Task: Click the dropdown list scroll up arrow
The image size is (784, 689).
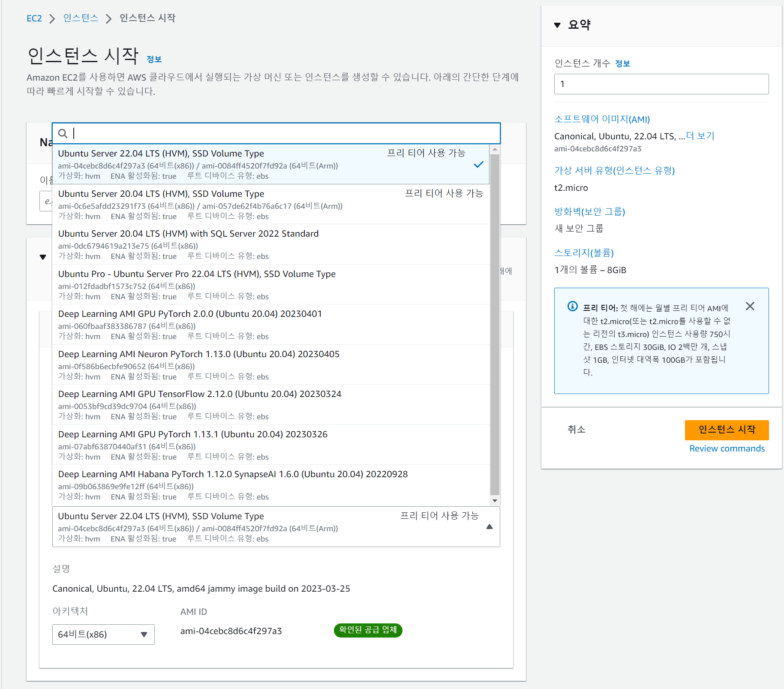Action: coord(495,150)
